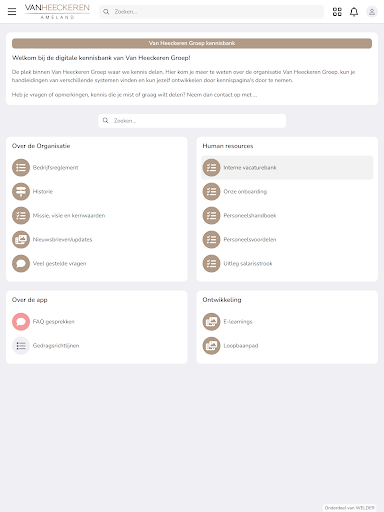Click the Historie signpost icon
Image resolution: width=384 pixels, height=512 pixels.
(21, 191)
